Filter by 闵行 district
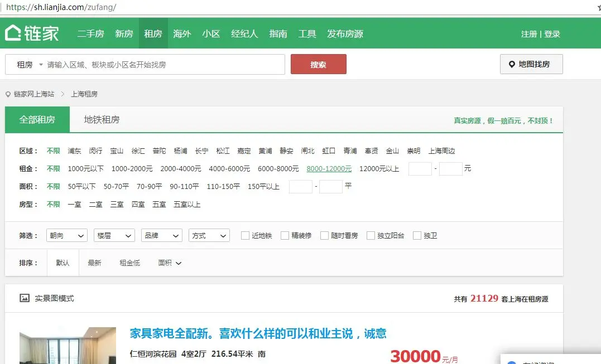The height and width of the screenshot is (364, 601). pyautogui.click(x=96, y=151)
